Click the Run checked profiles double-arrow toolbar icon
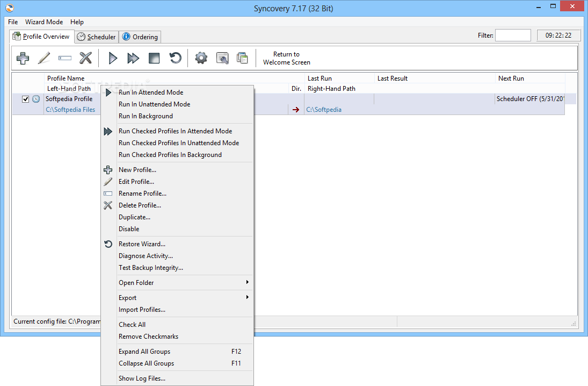Viewport: 588px width, 386px height. (x=133, y=58)
